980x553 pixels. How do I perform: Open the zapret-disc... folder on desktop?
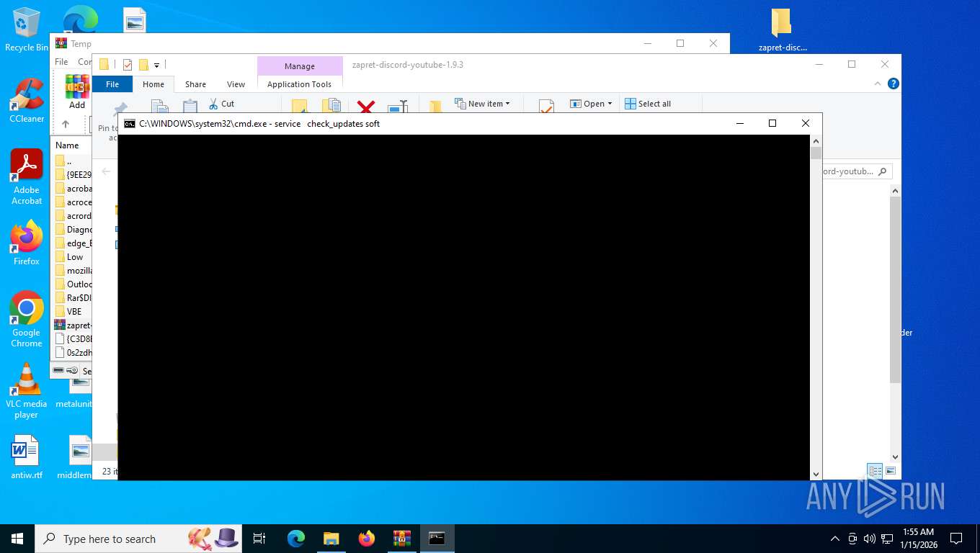(x=783, y=30)
